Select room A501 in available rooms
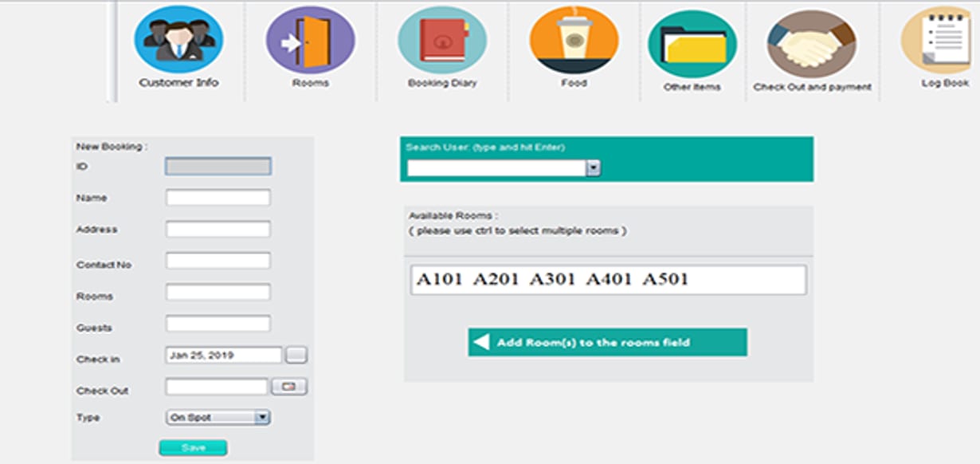980x464 pixels. point(666,280)
